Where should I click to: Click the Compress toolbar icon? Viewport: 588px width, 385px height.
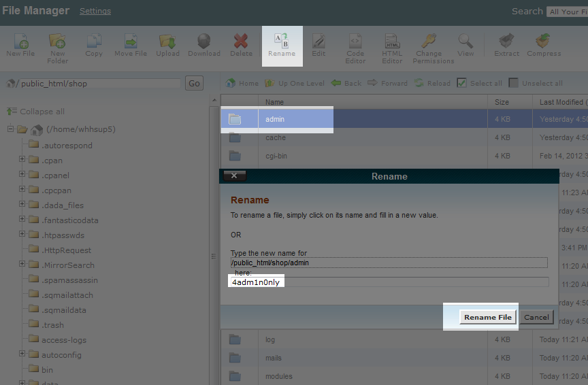tap(543, 42)
